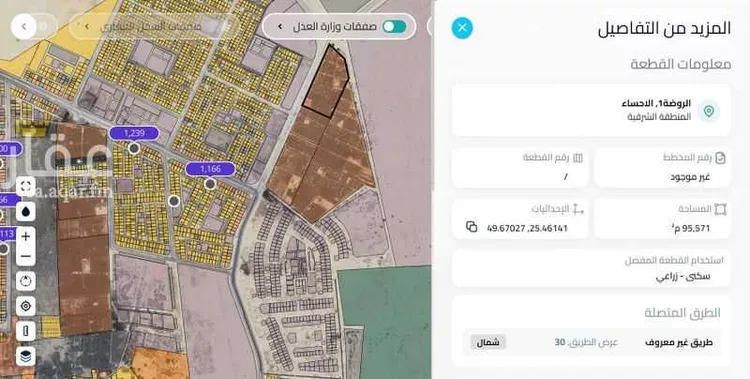Click the water-drop opacity icon
The height and width of the screenshot is (379, 750).
[26, 211]
